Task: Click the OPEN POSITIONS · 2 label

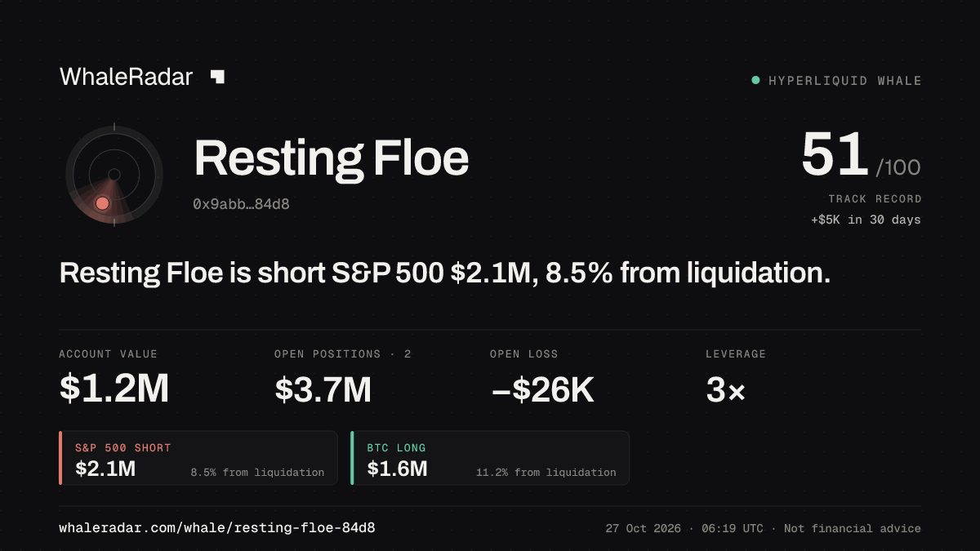Action: click(x=343, y=354)
